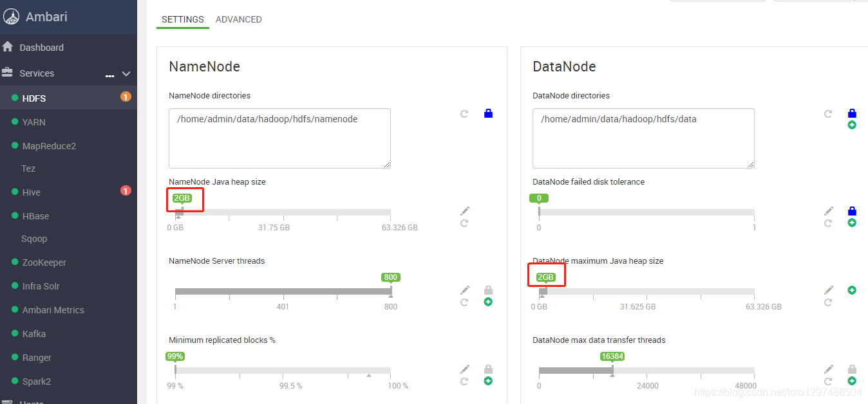
Task: Open the Dashboard home icon
Action: 8,47
